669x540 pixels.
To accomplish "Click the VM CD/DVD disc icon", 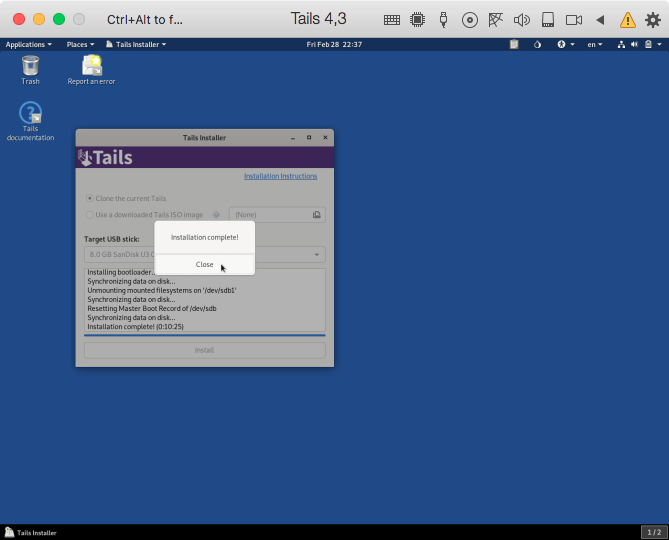I will (x=470, y=20).
